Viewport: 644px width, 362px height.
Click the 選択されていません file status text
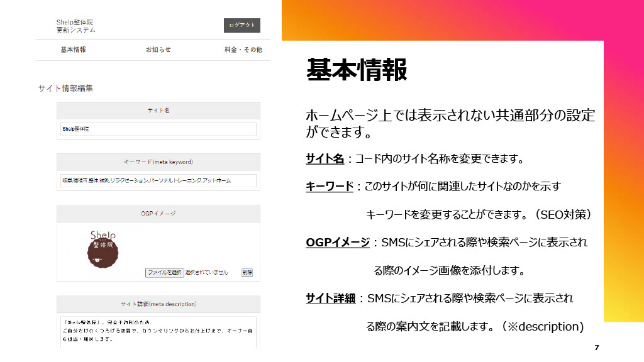pos(206,273)
